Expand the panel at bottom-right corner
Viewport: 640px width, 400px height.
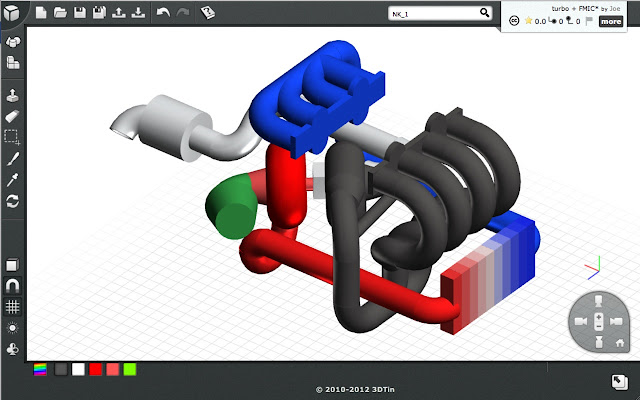coord(620,381)
